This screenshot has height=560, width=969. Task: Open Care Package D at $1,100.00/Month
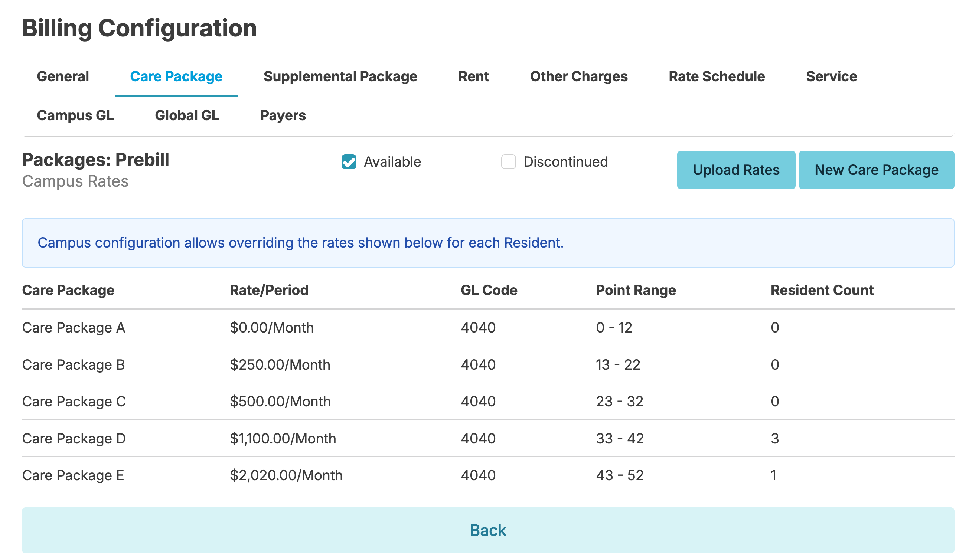click(74, 438)
